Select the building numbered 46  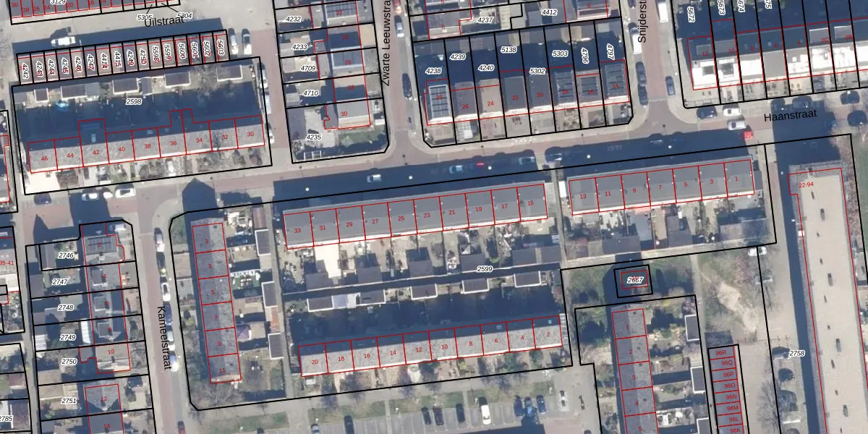[45, 157]
